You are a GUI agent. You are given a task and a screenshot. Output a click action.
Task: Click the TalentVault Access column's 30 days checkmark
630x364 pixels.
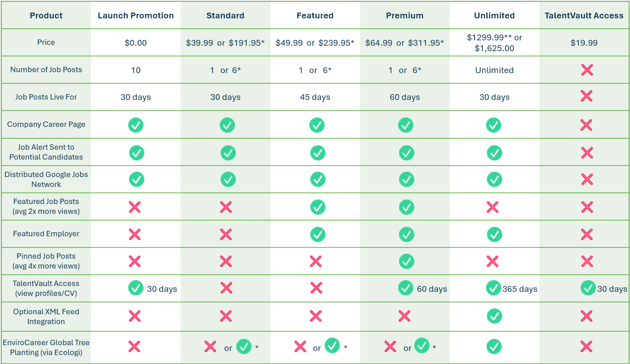pos(588,288)
